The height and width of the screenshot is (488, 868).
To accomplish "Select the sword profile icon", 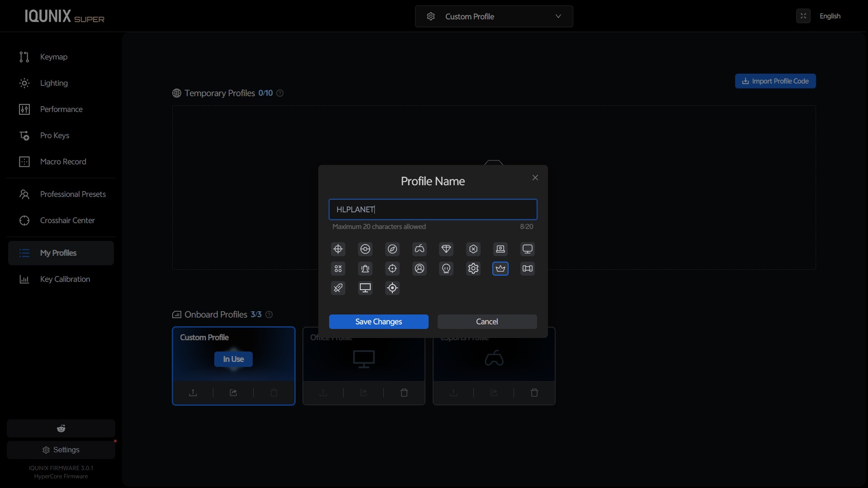I will pyautogui.click(x=338, y=288).
